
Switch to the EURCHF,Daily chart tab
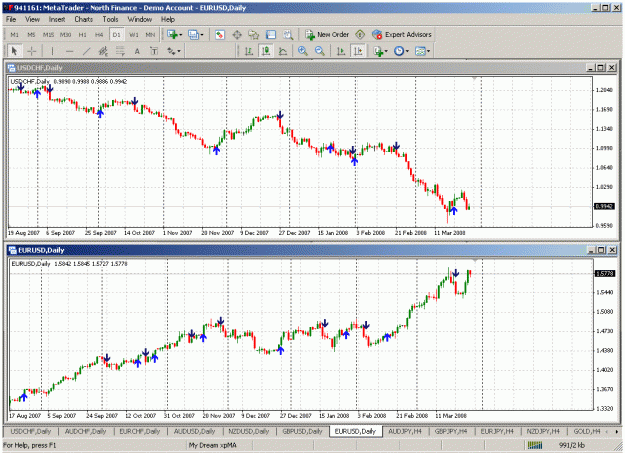(140, 431)
